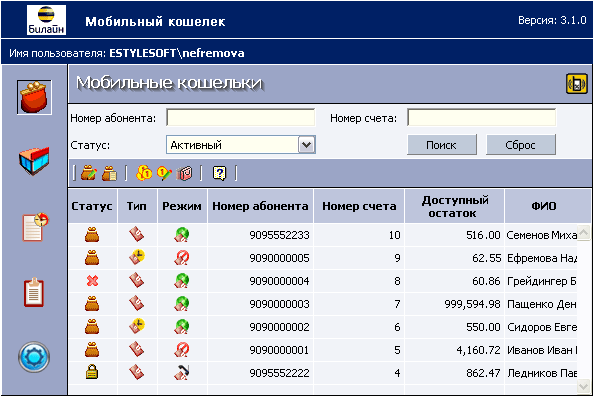
Task: Open the blue gear settings icon
Action: (34, 357)
